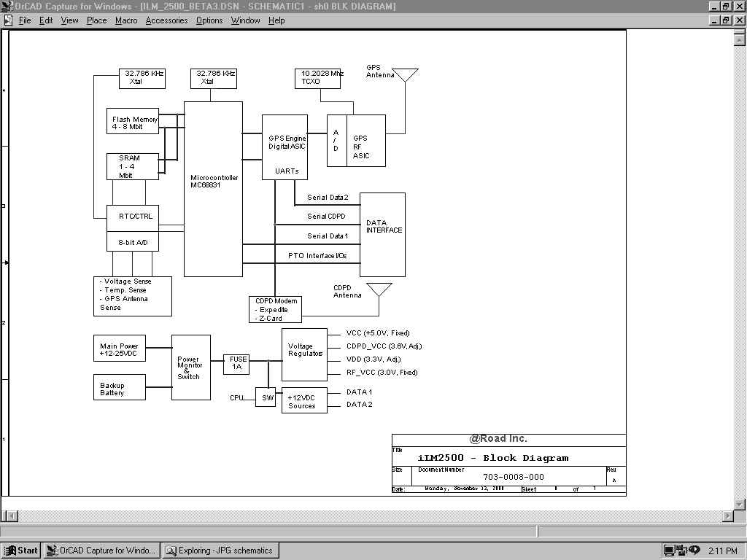Click the Windows Start button

pos(21,551)
